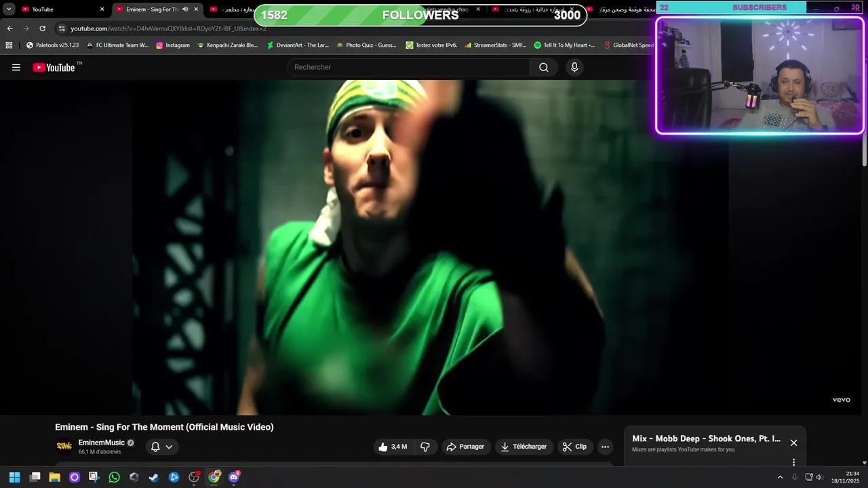The width and height of the screenshot is (868, 488).
Task: Open the EminemMusic channel name link
Action: coord(102,443)
